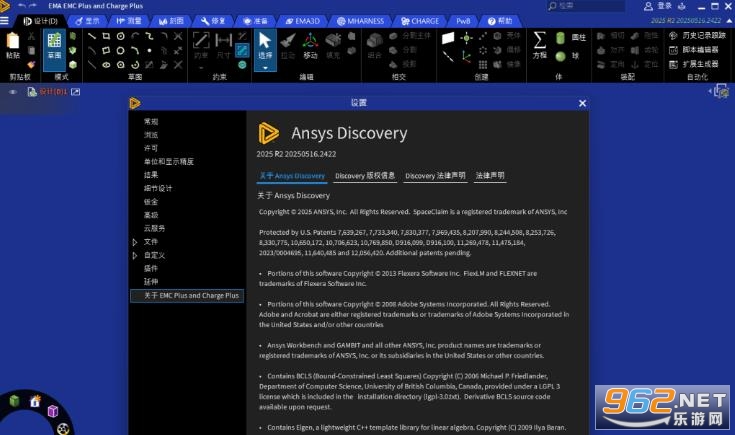Select 关于 EMC Plus and Charge Plus
This screenshot has width=735, height=435.
[x=187, y=296]
